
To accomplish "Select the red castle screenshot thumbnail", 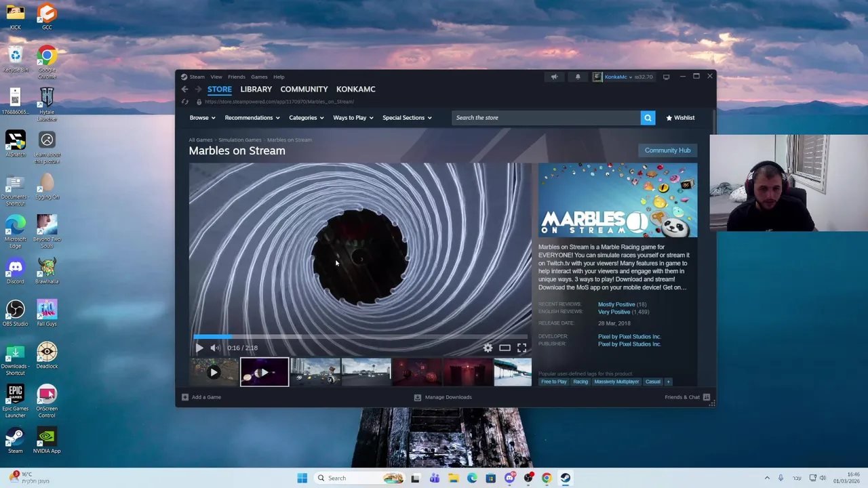I will (468, 372).
